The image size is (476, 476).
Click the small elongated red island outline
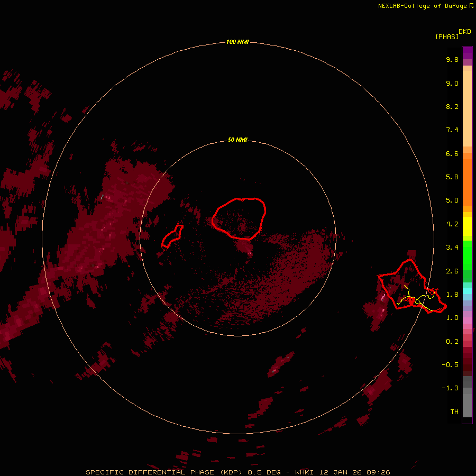point(172,236)
